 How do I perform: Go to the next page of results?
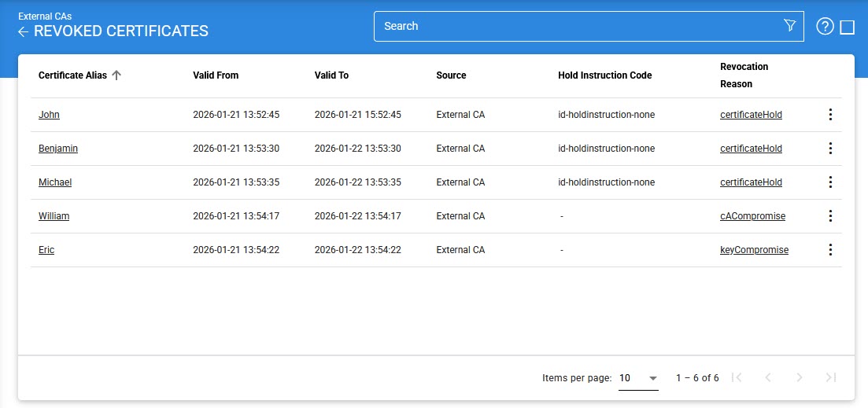(x=800, y=377)
